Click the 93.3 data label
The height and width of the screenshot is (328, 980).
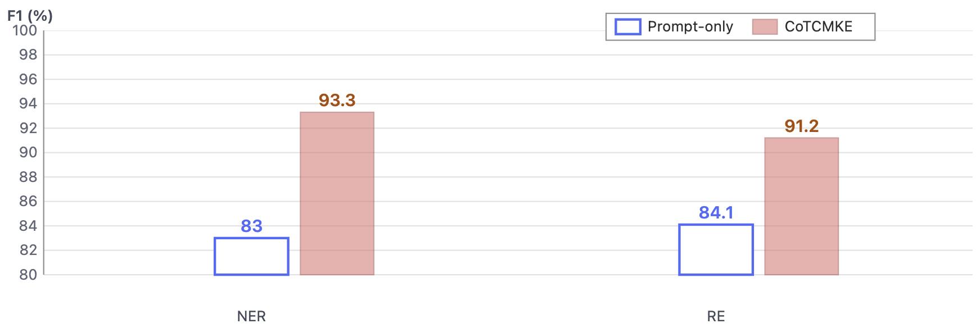click(337, 101)
